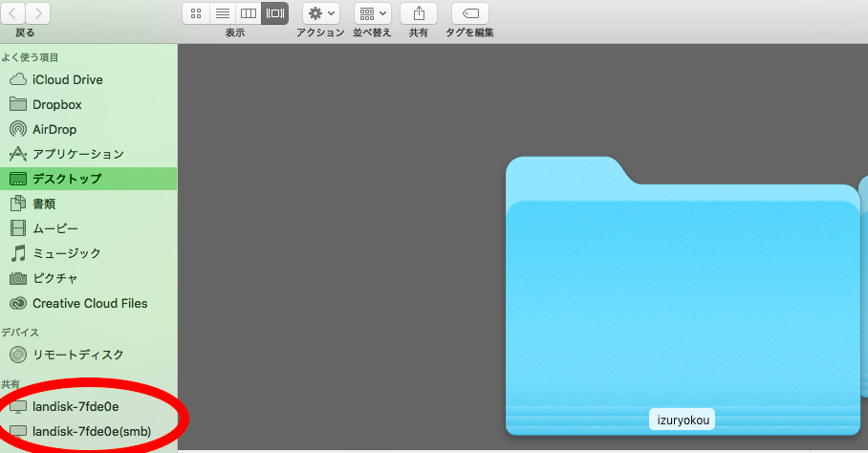The image size is (868, 453).
Task: Open AirDrop in sidebar
Action: 89,129
